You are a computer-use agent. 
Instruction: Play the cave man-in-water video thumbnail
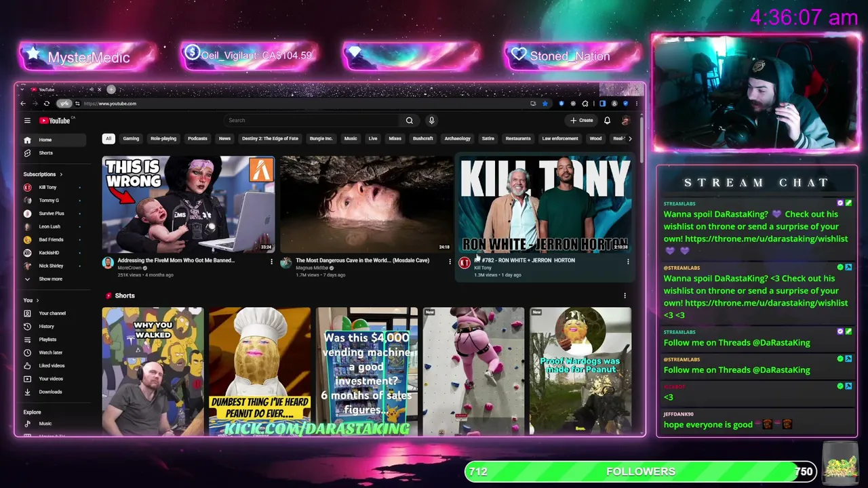pyautogui.click(x=367, y=204)
